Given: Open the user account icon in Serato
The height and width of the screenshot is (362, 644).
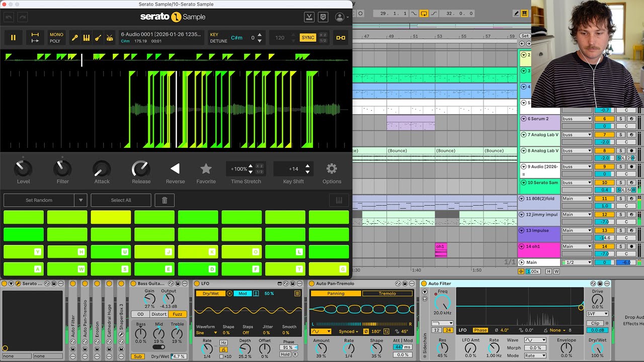Looking at the screenshot, I should [340, 17].
